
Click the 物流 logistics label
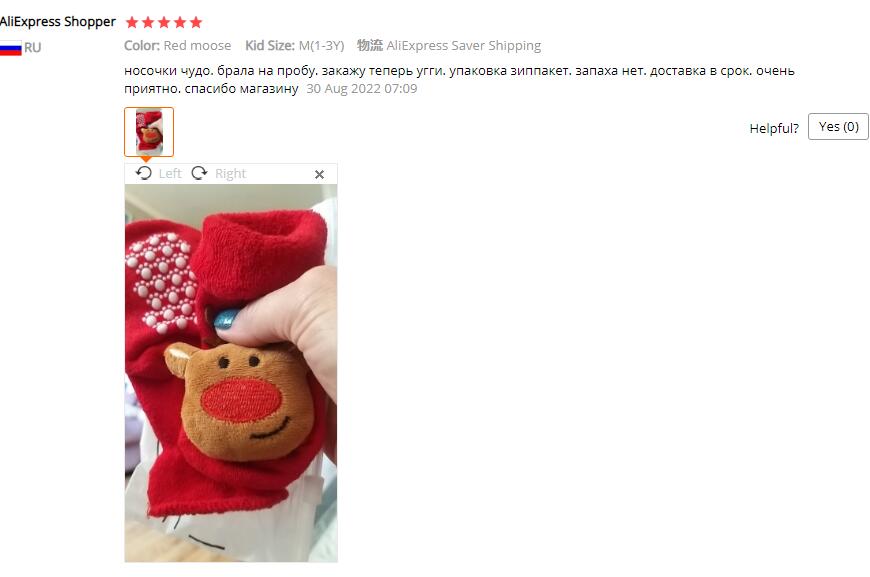coord(370,45)
